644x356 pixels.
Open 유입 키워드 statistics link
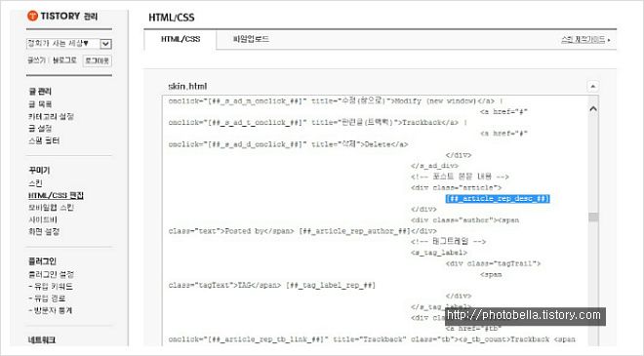[51, 286]
